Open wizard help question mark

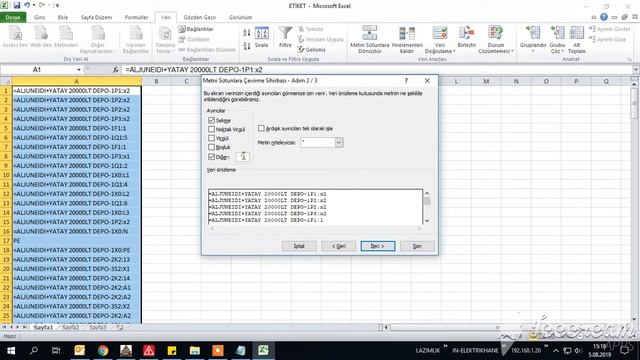[x=406, y=81]
